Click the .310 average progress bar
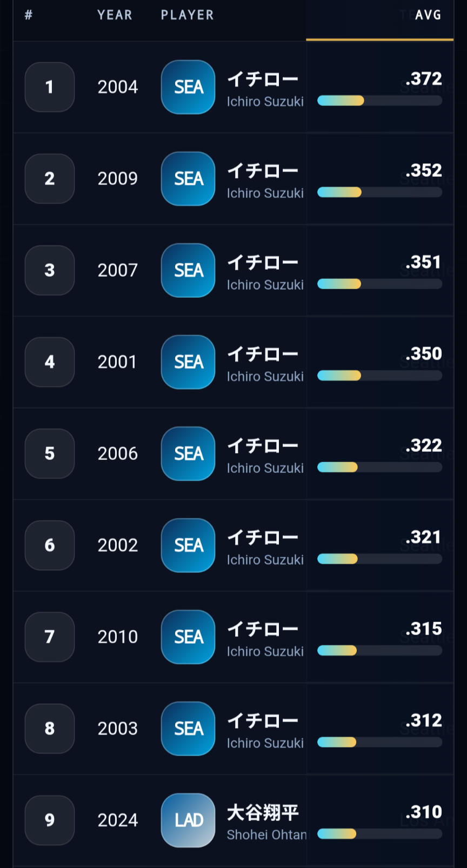Viewport: 467px width, 868px height. pos(379,834)
